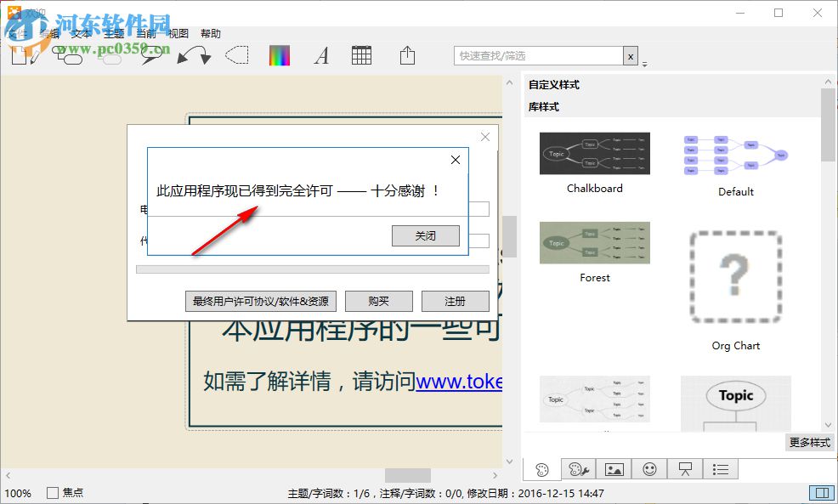Select the boundary dashed-shape tool
The height and width of the screenshot is (504, 838).
pyautogui.click(x=236, y=54)
